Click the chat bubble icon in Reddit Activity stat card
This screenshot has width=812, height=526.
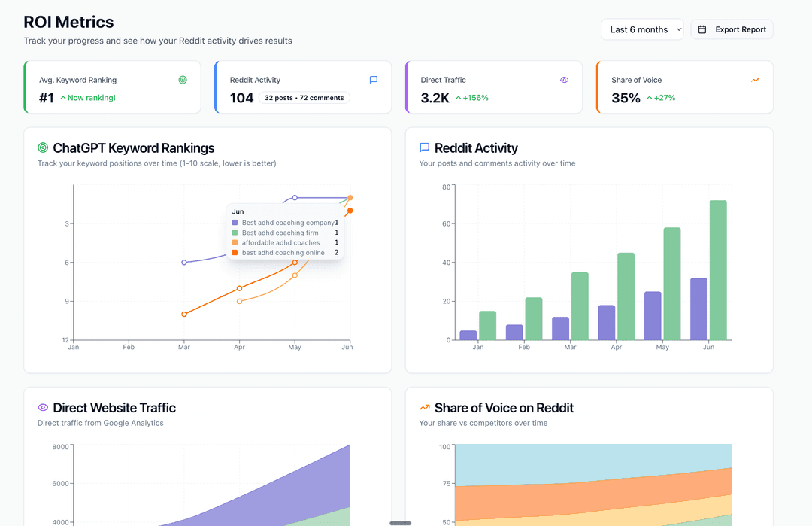(374, 80)
